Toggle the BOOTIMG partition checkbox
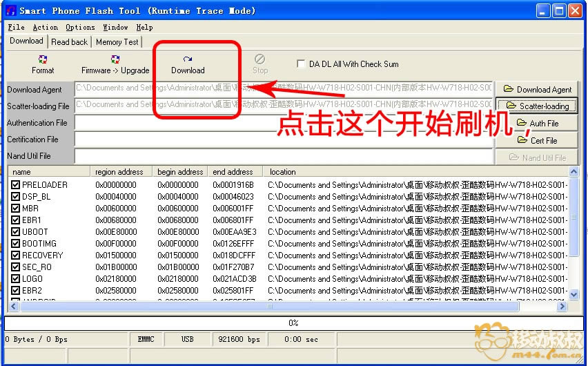This screenshot has height=366, width=588. click(x=16, y=244)
